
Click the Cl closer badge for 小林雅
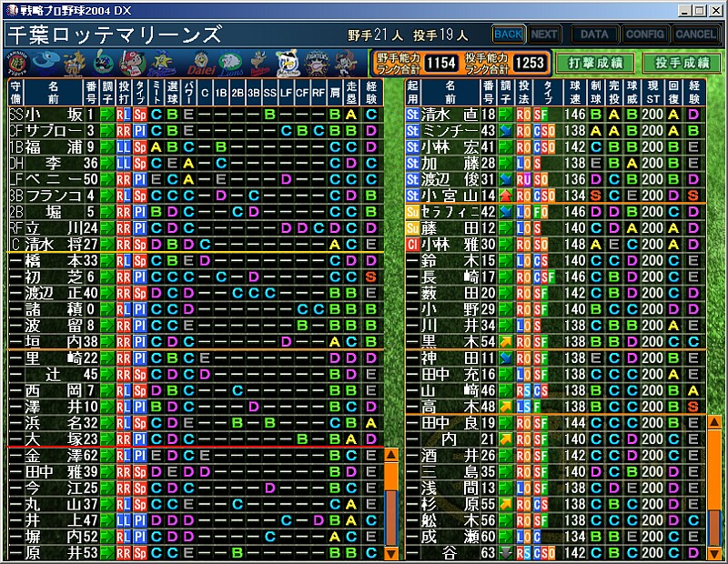pyautogui.click(x=412, y=244)
